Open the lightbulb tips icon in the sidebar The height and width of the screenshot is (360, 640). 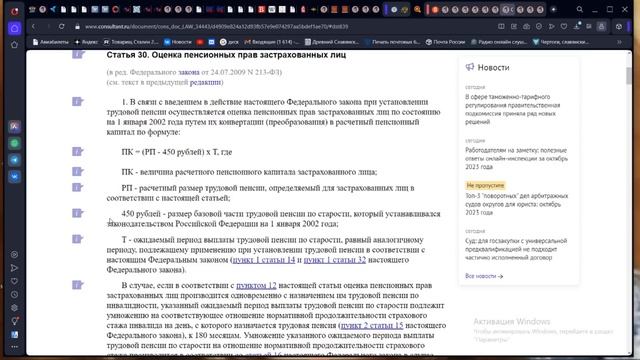(14, 321)
